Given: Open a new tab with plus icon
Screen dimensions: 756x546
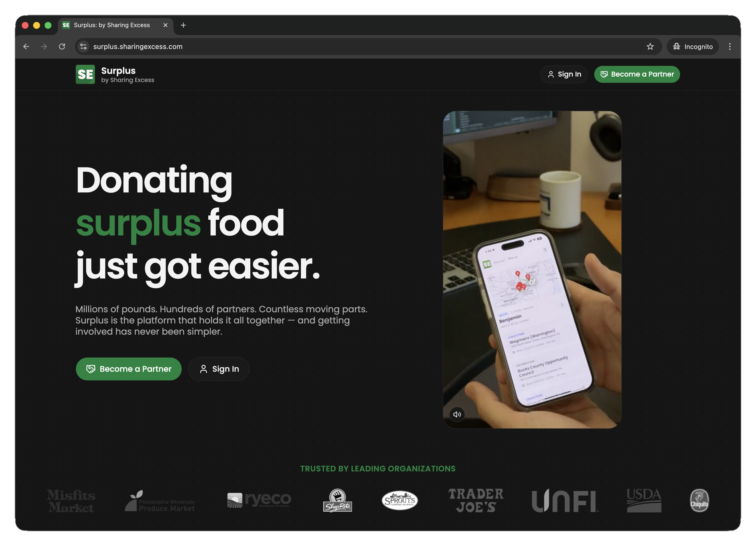Looking at the screenshot, I should tap(183, 25).
